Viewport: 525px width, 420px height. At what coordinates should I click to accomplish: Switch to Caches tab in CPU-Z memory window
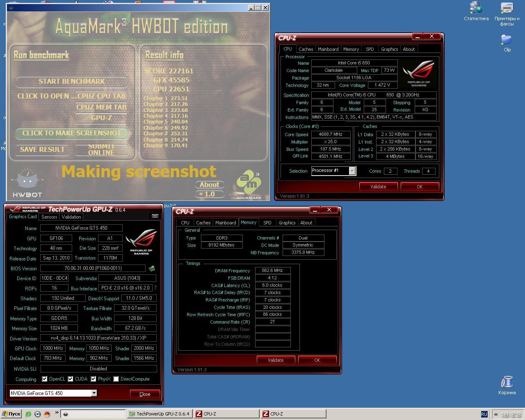pos(203,223)
